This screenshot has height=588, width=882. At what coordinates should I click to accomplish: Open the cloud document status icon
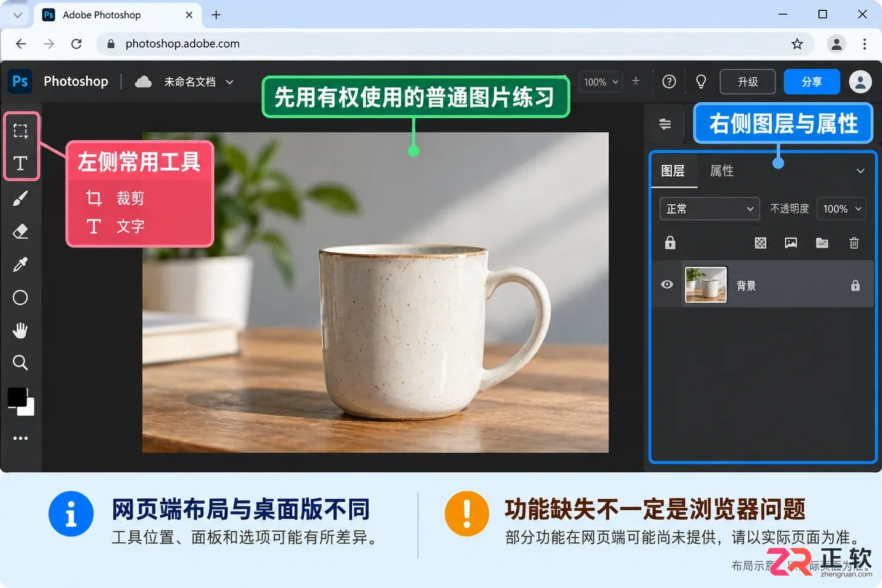pyautogui.click(x=143, y=81)
